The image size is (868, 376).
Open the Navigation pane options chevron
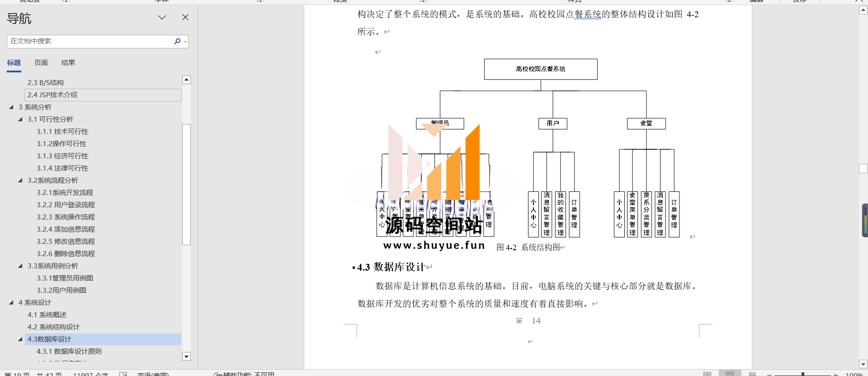point(162,18)
